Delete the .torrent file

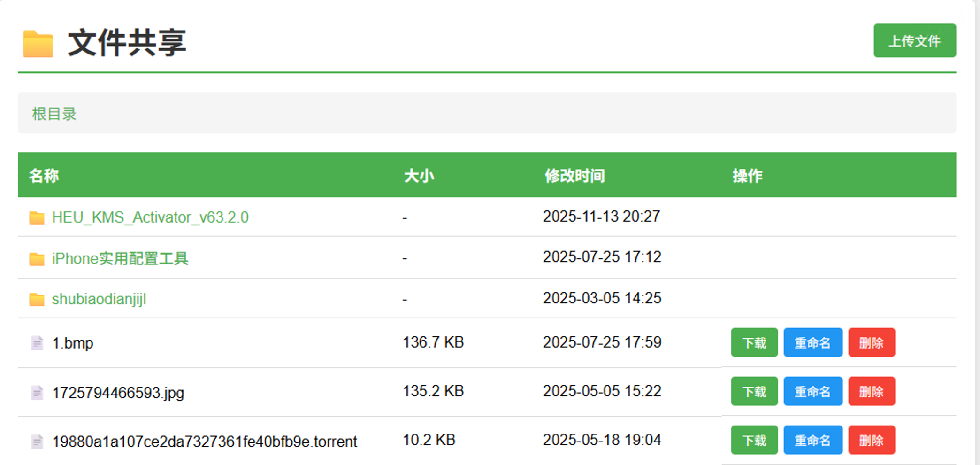[871, 440]
